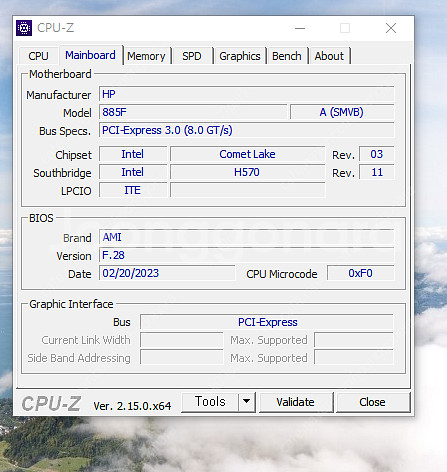Click the Model field showing 885F
447x472 pixels.
click(x=193, y=112)
